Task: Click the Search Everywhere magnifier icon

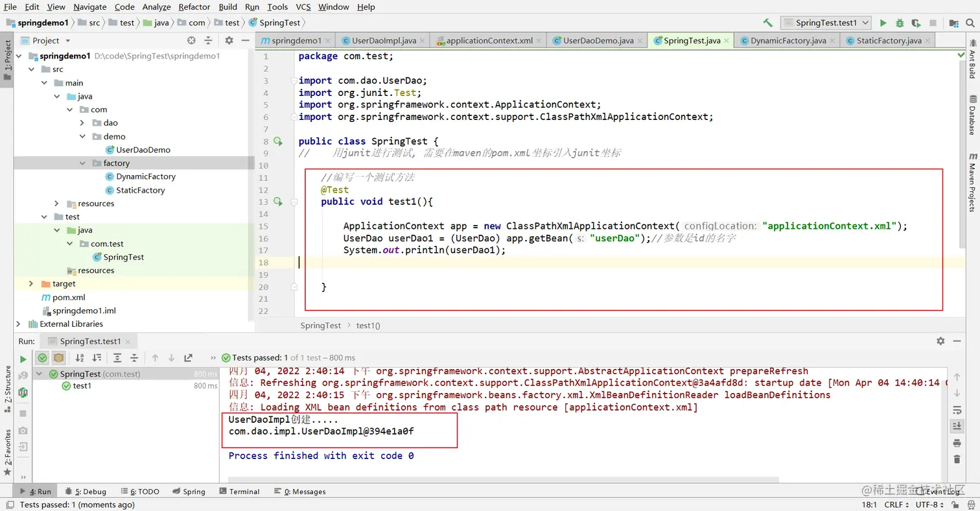Action: coord(970,23)
